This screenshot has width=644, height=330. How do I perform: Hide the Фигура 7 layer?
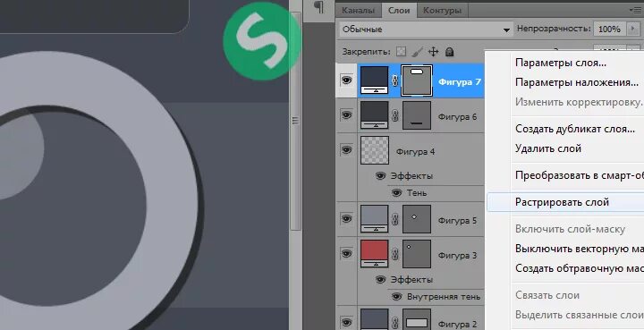coord(347,80)
